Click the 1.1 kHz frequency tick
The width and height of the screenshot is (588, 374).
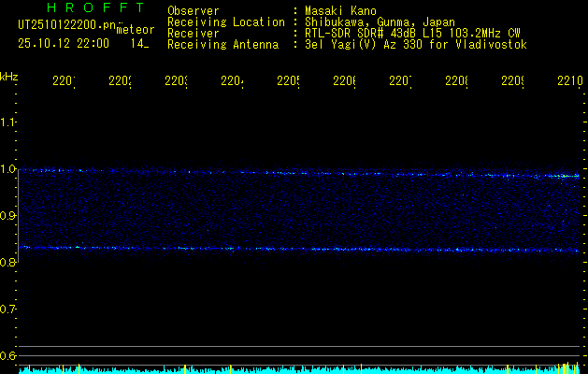[x=8, y=122]
